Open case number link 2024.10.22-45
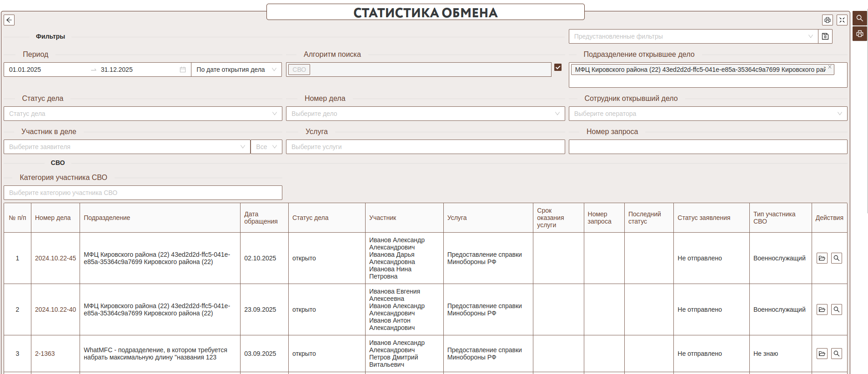This screenshot has height=374, width=868. coord(55,258)
